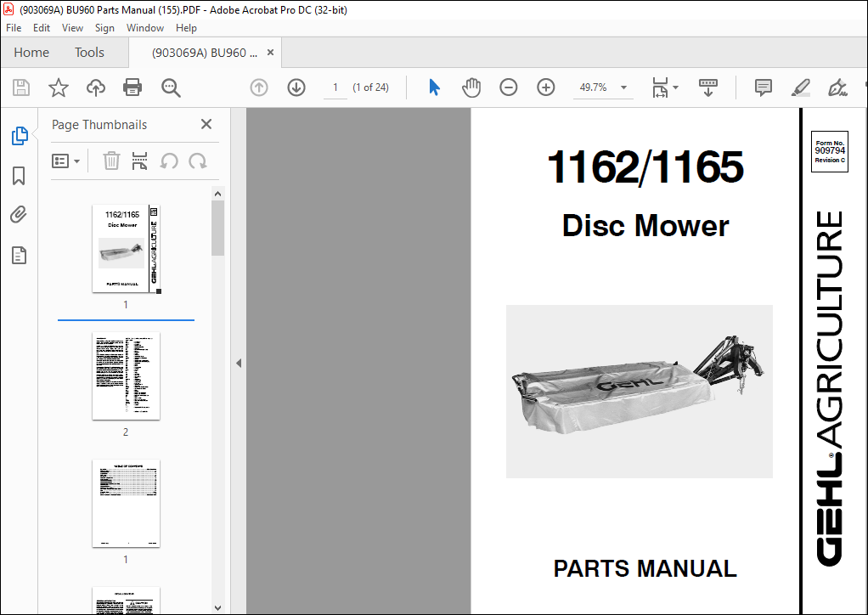
Task: Click the thumbnails panel scrollbar thumb
Action: coord(217,228)
